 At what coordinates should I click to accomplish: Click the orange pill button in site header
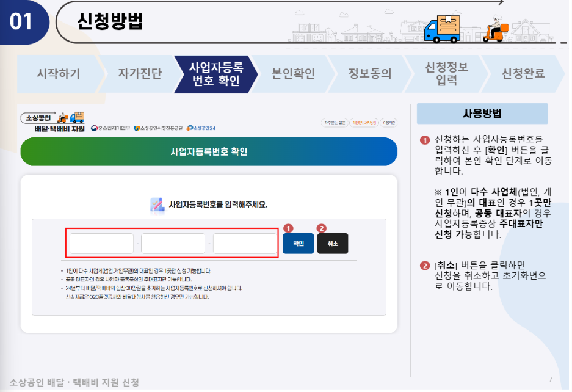tap(364, 123)
